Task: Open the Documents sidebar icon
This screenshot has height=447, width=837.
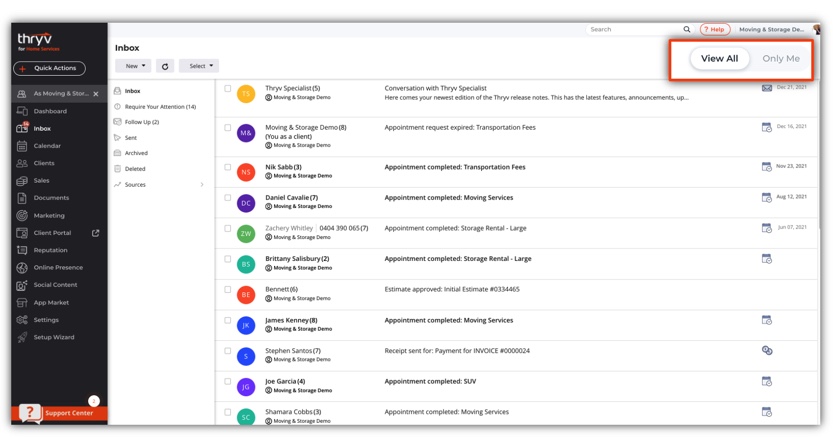Action: [x=22, y=198]
